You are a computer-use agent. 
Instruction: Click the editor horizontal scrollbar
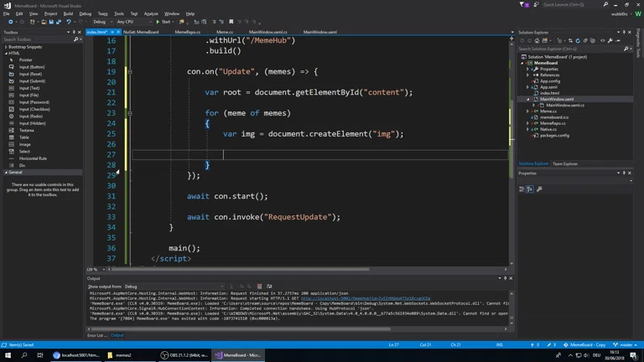point(241,270)
